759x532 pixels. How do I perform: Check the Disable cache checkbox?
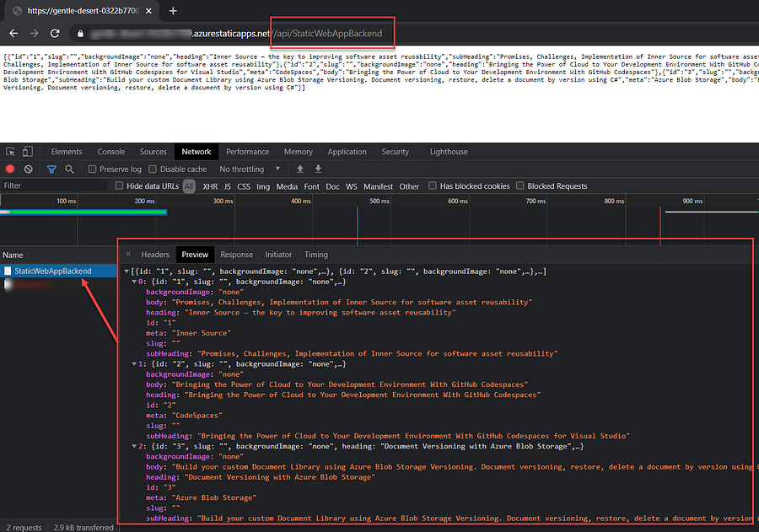[153, 169]
